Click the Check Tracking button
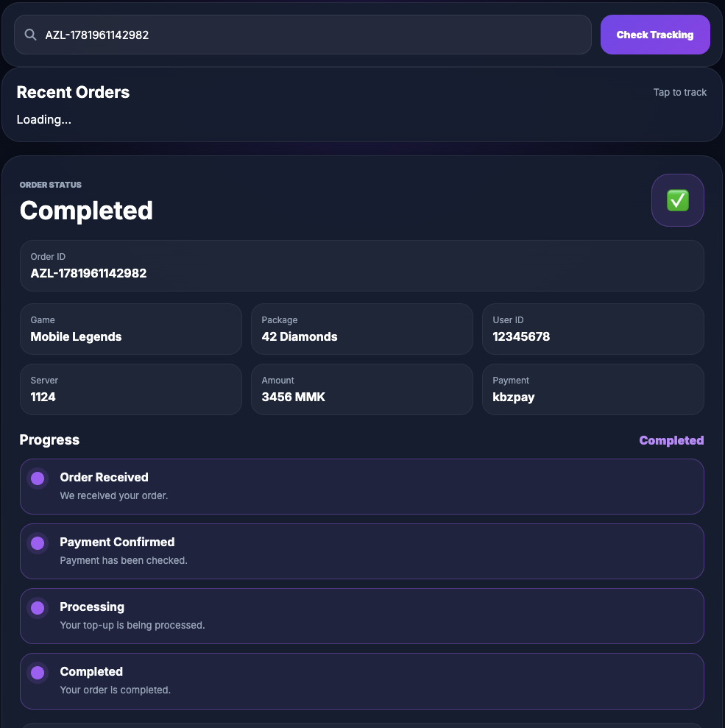Image resolution: width=725 pixels, height=728 pixels. pos(655,35)
